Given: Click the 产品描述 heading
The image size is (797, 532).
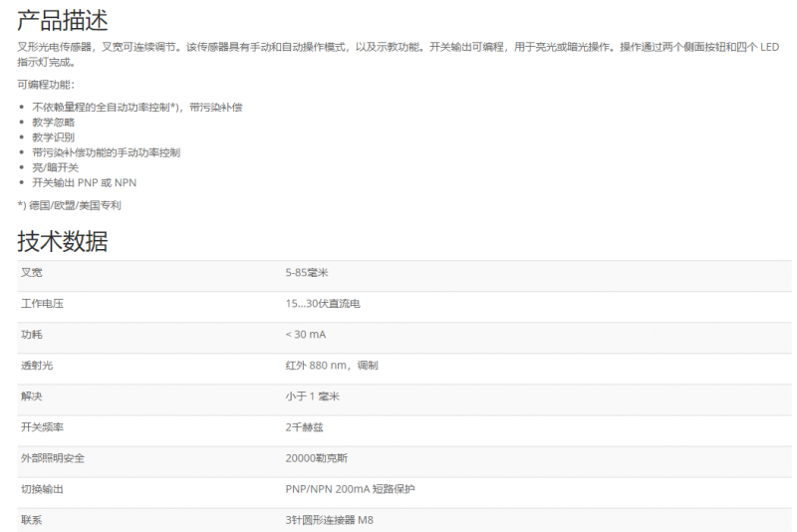Looking at the screenshot, I should 63,19.
